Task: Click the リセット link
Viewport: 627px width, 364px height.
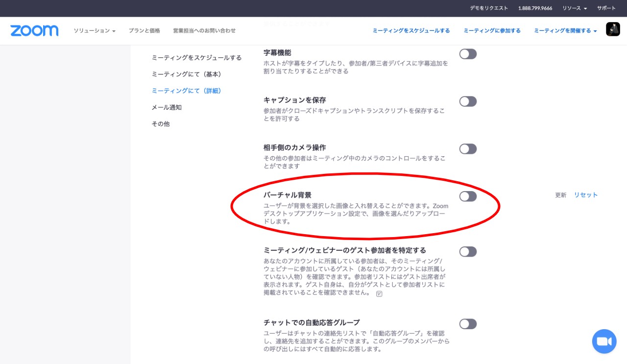Action: click(586, 195)
